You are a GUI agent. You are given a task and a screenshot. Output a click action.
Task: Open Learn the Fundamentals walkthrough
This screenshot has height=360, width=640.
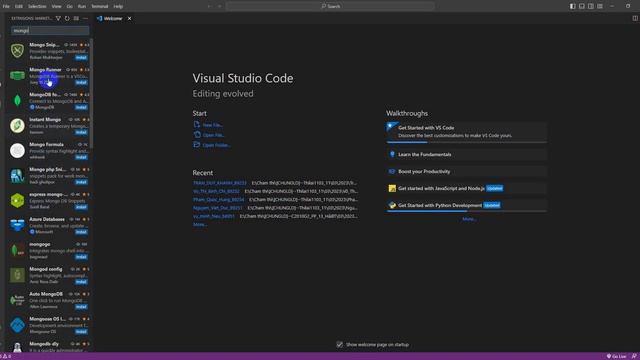point(467,154)
